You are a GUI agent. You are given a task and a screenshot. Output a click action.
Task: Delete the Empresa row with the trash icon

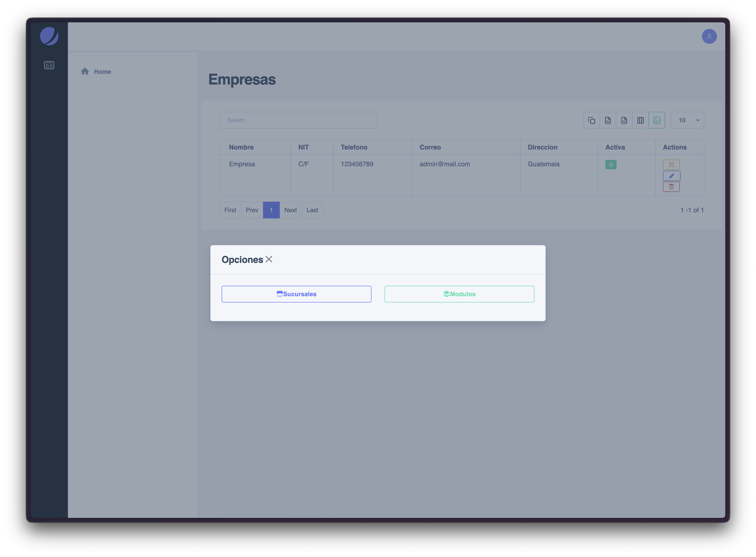point(672,187)
